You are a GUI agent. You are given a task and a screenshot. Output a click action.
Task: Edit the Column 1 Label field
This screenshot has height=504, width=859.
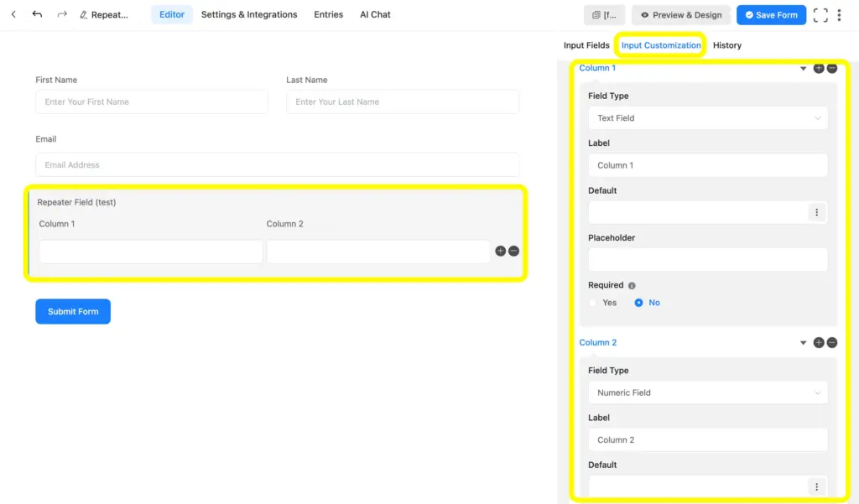tap(708, 165)
